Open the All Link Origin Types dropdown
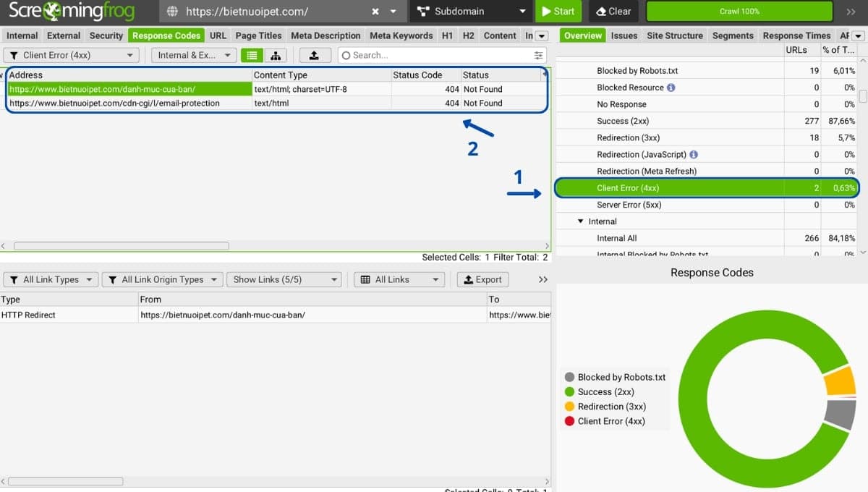This screenshot has width=868, height=492. coord(162,279)
